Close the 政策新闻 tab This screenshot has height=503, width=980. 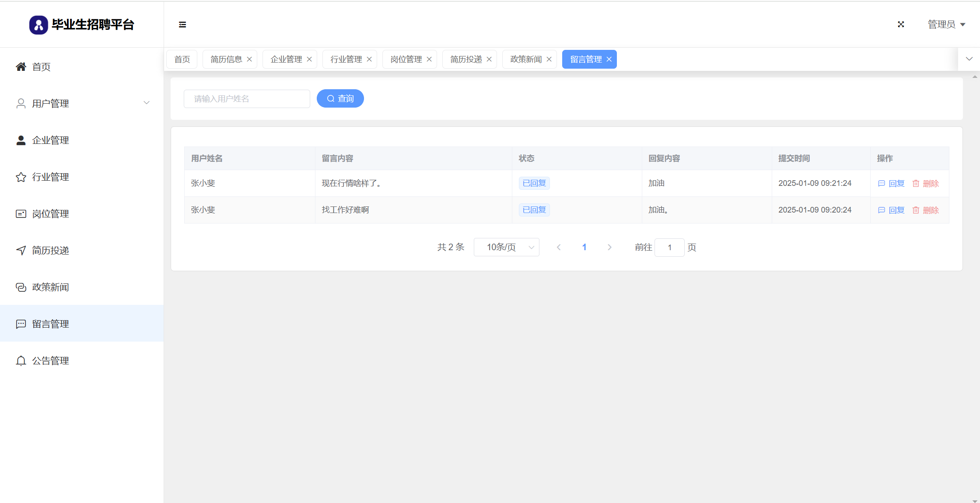tap(549, 59)
